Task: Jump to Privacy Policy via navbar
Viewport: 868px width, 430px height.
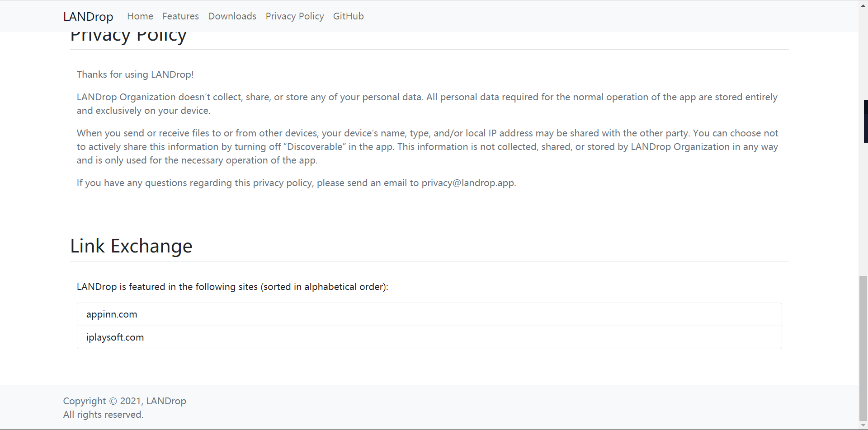Action: pyautogui.click(x=294, y=16)
